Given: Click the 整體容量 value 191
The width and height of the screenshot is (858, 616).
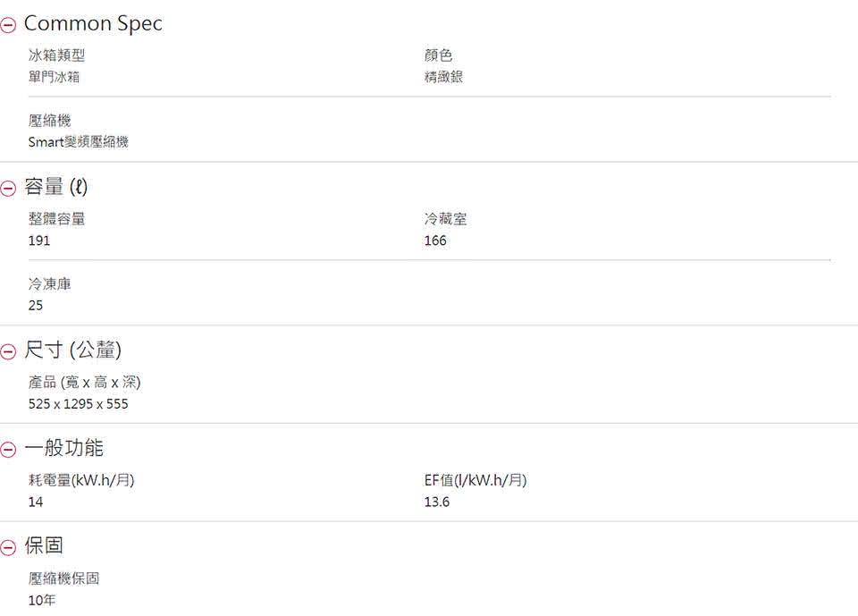Looking at the screenshot, I should pos(38,240).
